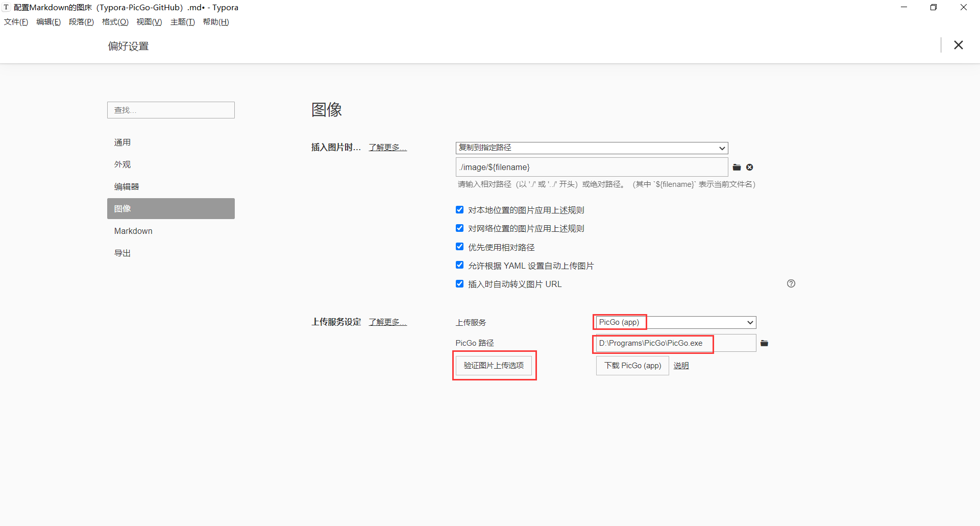
Task: Open the insert image action dropdown
Action: tap(592, 148)
